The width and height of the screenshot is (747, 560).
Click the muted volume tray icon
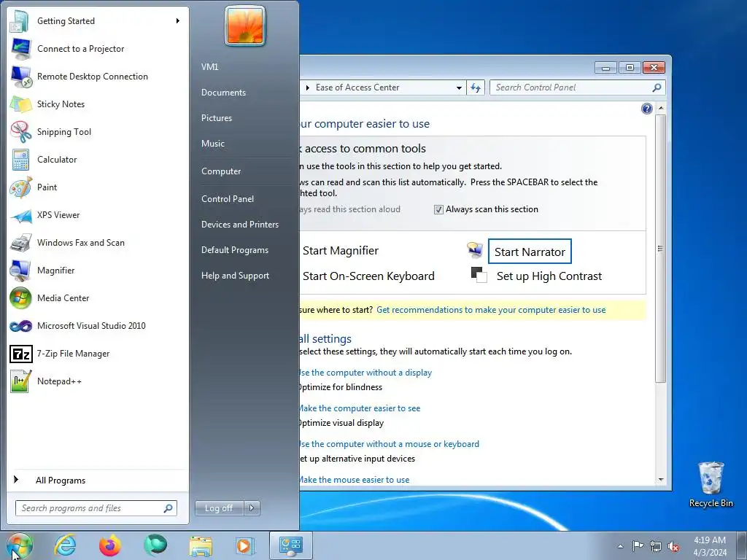click(673, 546)
